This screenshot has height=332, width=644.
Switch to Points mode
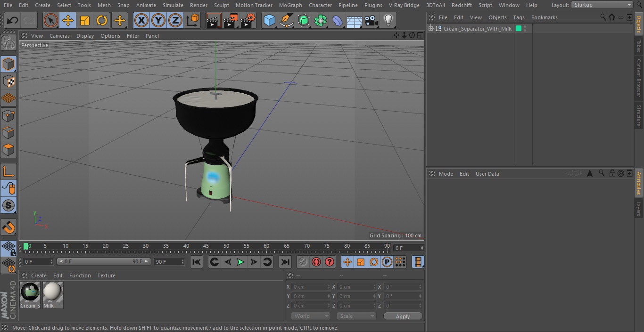(8, 115)
